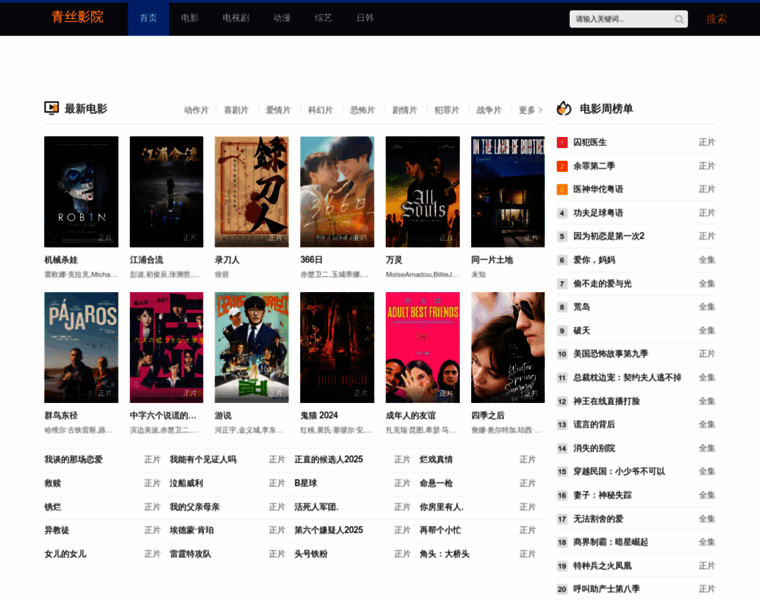
Task: Click the orange 搜索 button
Action: point(716,19)
